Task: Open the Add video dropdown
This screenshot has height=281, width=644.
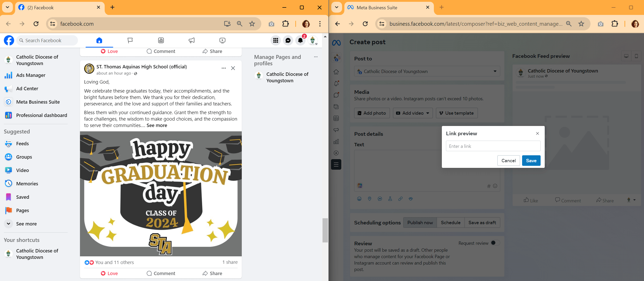Action: click(413, 113)
